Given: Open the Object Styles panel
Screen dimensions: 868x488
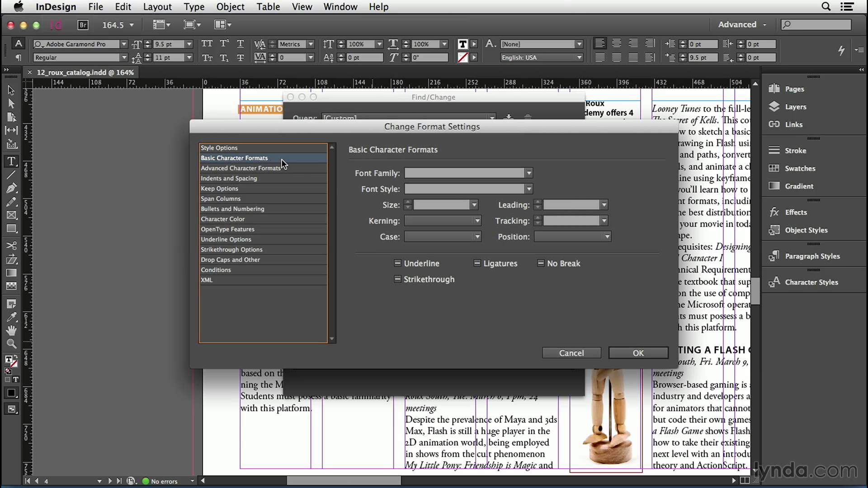Looking at the screenshot, I should click(806, 230).
